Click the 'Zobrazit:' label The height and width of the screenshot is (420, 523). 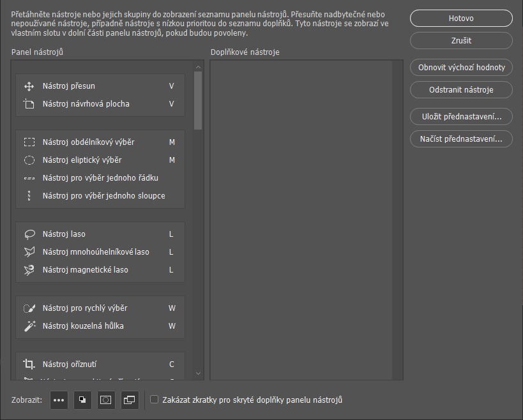click(x=27, y=400)
